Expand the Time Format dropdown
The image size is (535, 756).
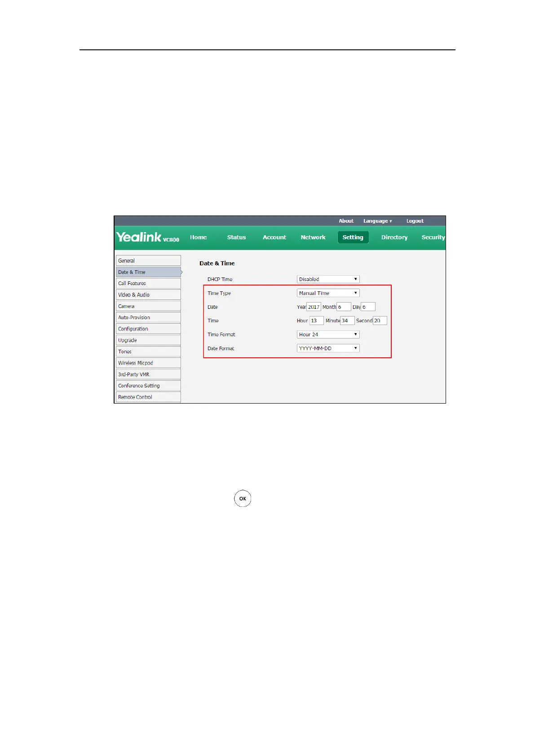point(328,334)
